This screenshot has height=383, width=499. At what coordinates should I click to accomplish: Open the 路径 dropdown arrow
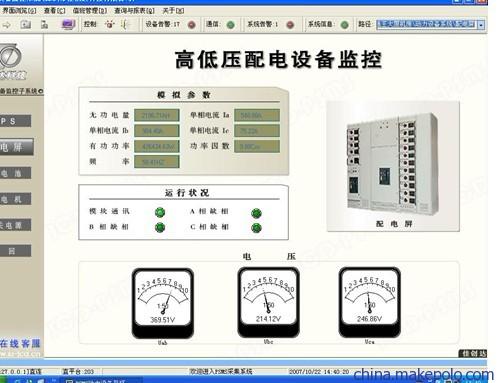[481, 25]
